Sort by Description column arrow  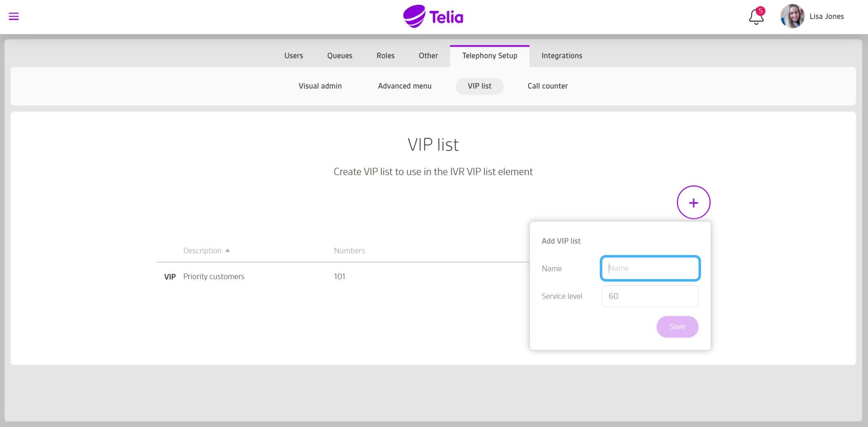point(228,251)
